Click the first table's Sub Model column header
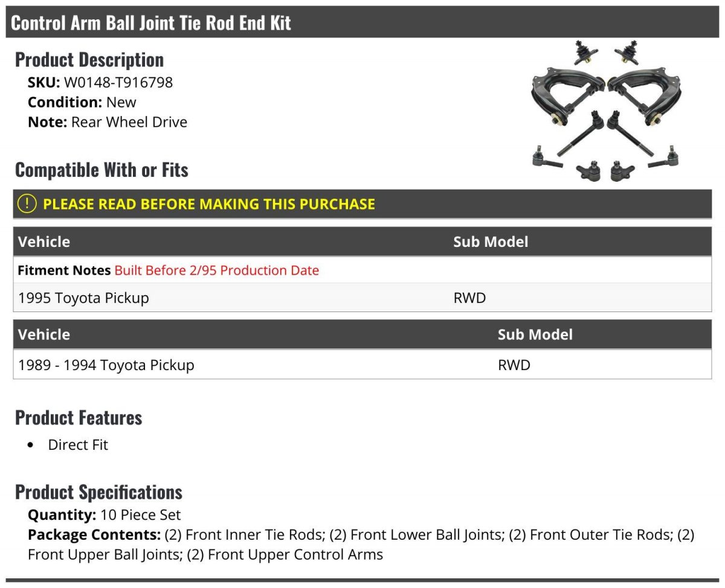 click(491, 242)
